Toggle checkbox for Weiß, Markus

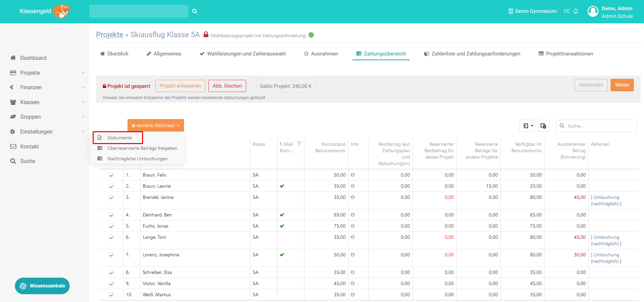pyautogui.click(x=111, y=295)
